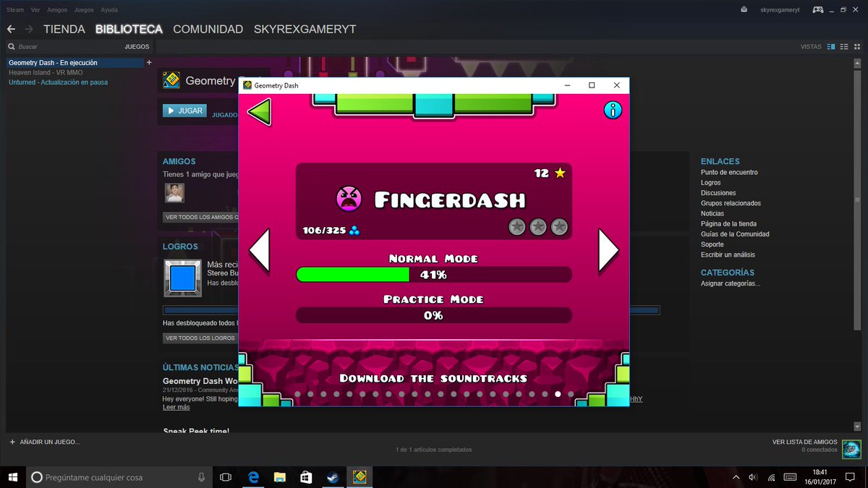Switch to detailed list view icon
The image size is (868, 488).
pyautogui.click(x=831, y=47)
